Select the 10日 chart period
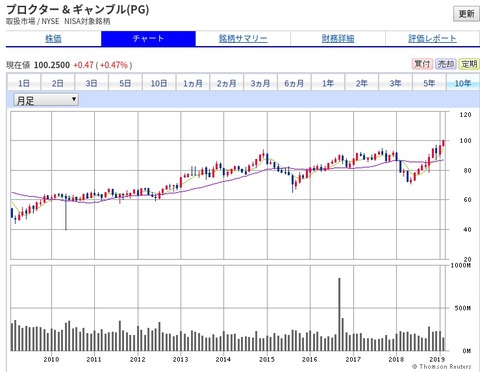Viewport: 480px width, 372px height. (x=159, y=83)
